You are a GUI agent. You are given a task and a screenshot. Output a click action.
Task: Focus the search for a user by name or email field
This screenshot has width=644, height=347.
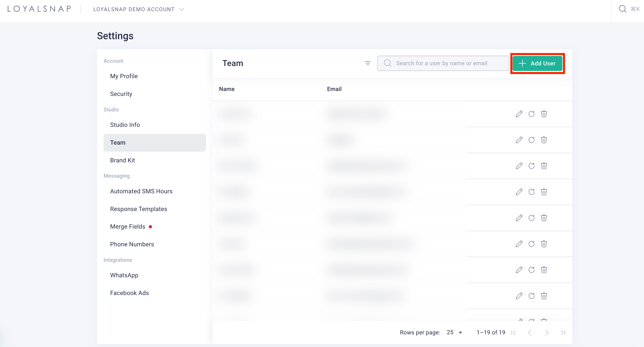[443, 63]
